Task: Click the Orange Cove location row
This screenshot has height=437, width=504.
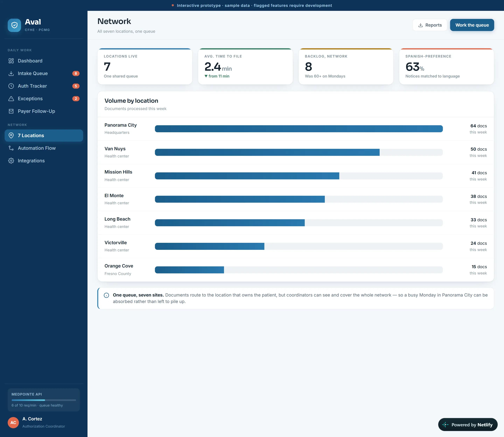Action: [296, 270]
